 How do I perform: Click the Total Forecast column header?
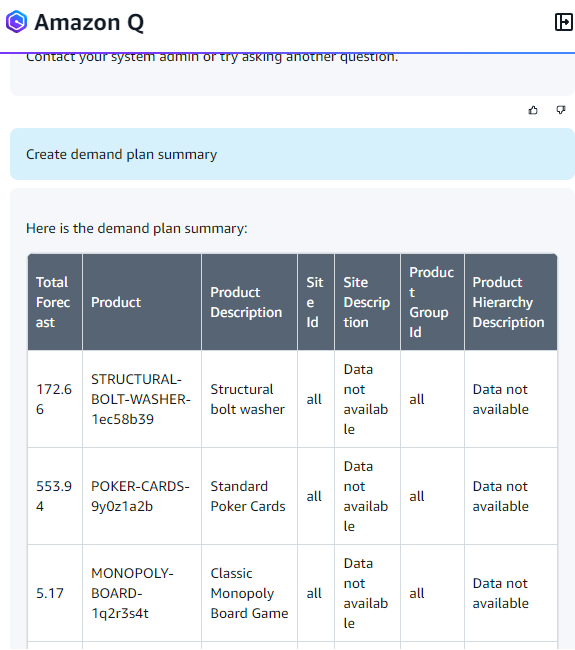(x=55, y=302)
